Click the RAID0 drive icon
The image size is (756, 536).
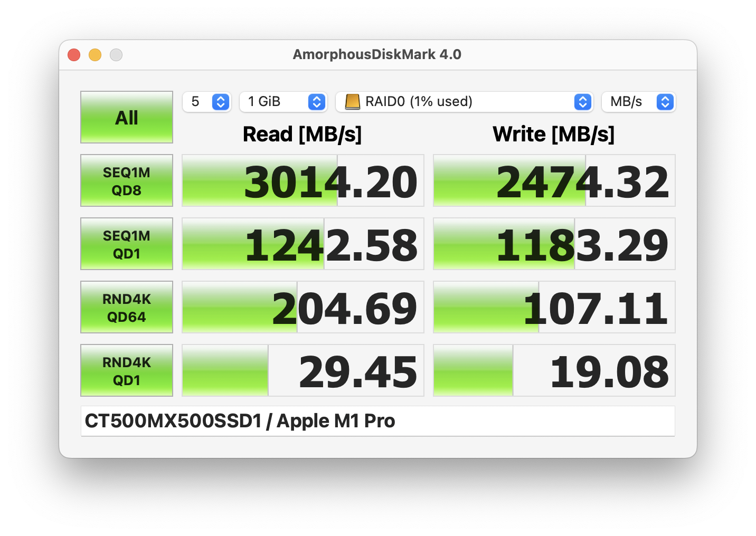coord(352,102)
